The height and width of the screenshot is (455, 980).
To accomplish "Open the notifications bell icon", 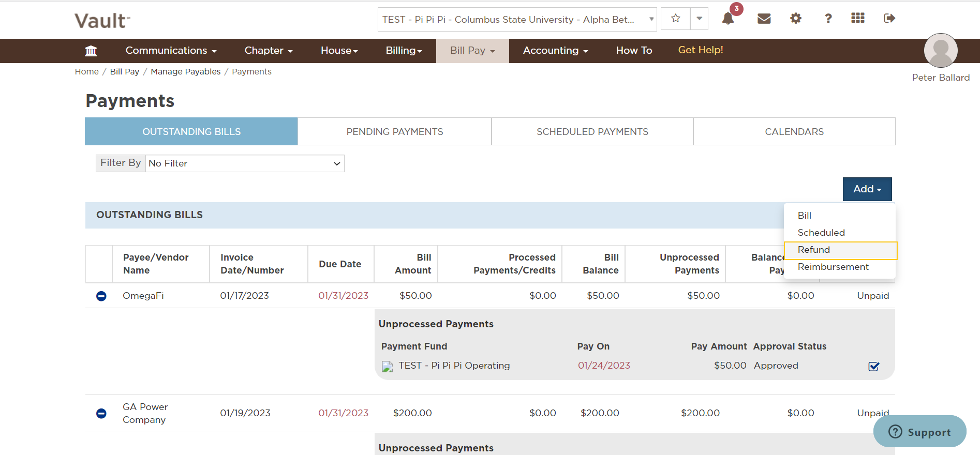I will (728, 19).
